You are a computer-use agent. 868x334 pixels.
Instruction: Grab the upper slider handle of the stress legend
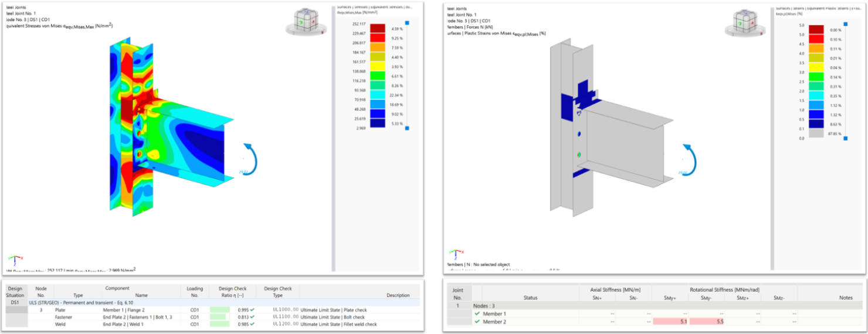coord(407,23)
